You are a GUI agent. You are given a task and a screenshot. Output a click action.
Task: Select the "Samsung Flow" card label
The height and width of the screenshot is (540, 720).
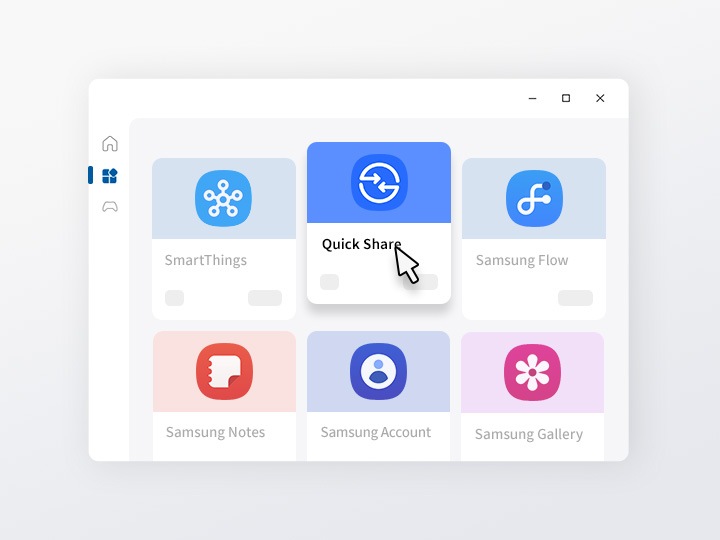[521, 260]
